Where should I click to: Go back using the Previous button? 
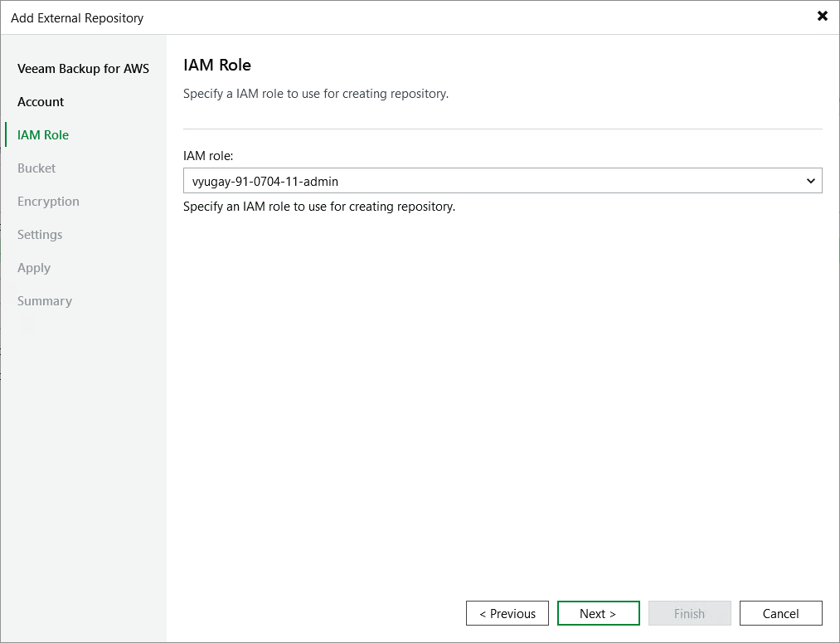pyautogui.click(x=507, y=613)
